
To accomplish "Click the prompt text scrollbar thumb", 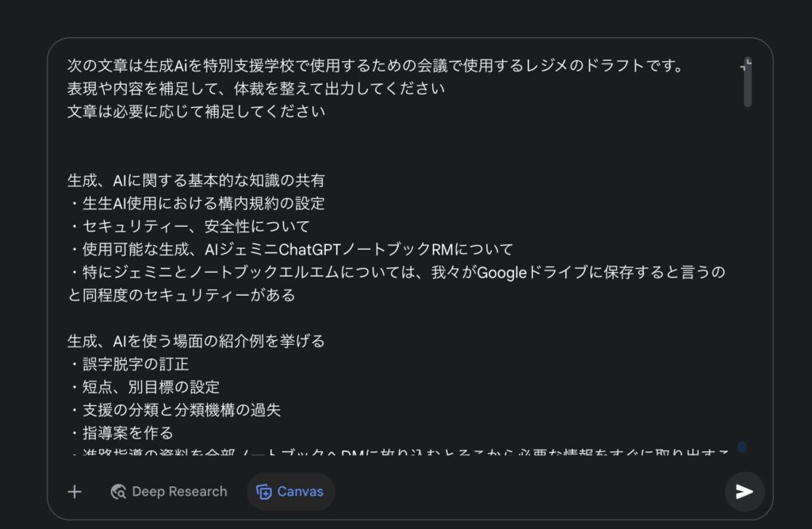I will pyautogui.click(x=747, y=83).
